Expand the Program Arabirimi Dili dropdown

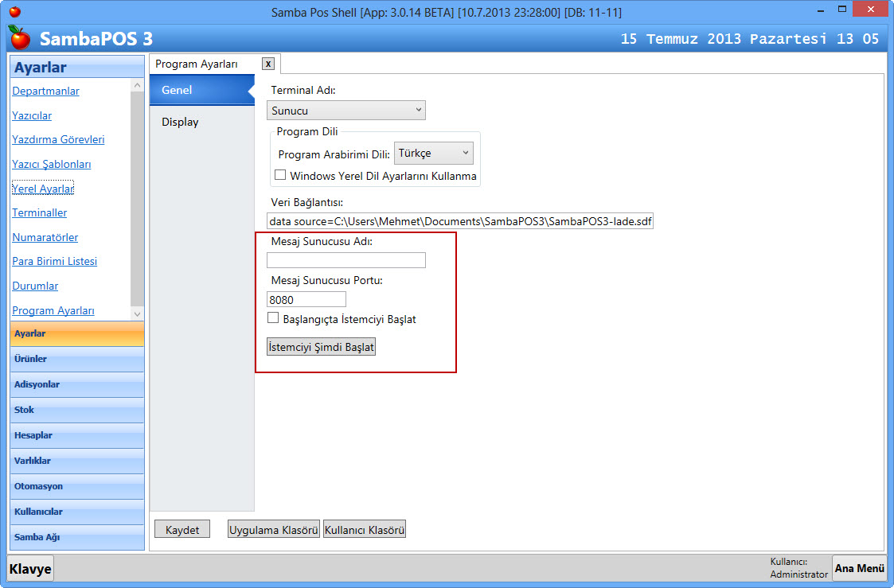tap(434, 153)
